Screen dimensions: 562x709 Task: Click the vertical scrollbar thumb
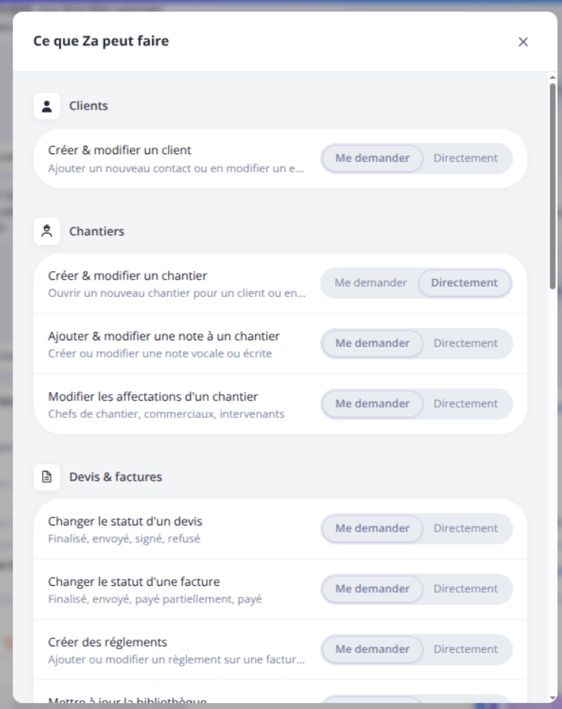pyautogui.click(x=553, y=185)
